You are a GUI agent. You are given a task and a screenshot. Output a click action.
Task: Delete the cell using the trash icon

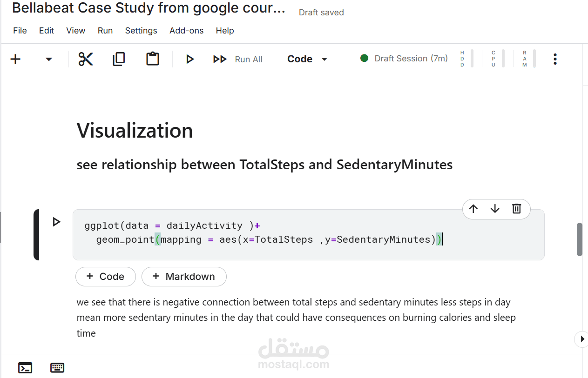516,209
